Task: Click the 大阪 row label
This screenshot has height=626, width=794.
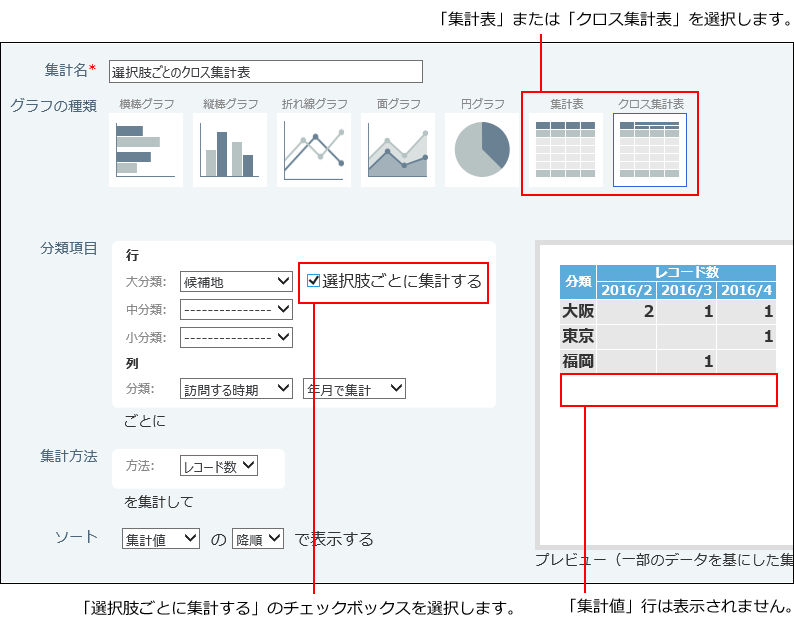Action: pos(578,311)
